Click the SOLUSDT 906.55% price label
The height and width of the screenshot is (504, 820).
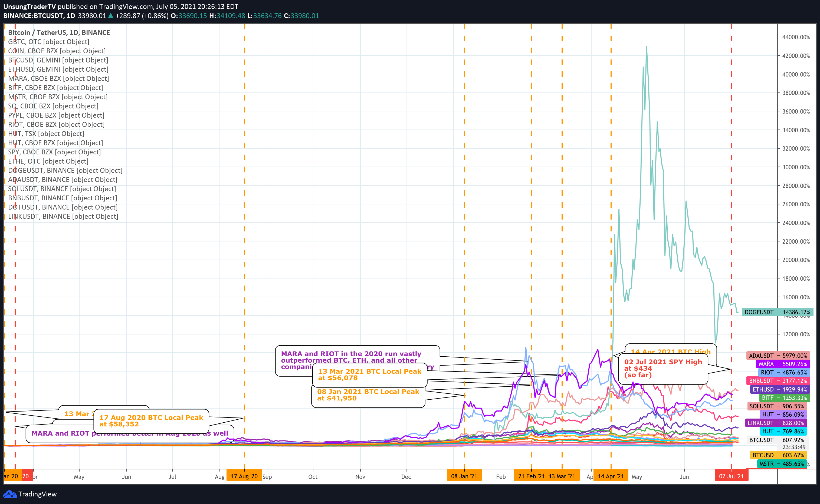(777, 406)
